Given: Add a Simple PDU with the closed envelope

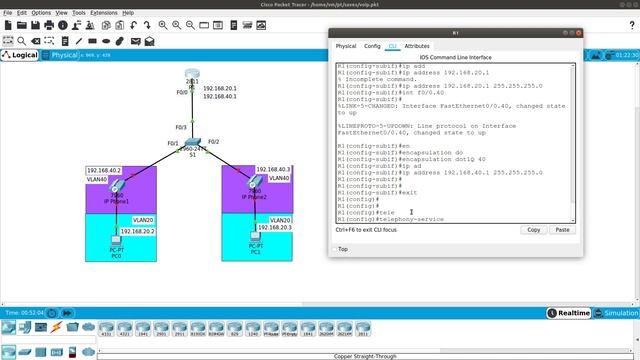Looking at the screenshot, I should tap(136, 41).
